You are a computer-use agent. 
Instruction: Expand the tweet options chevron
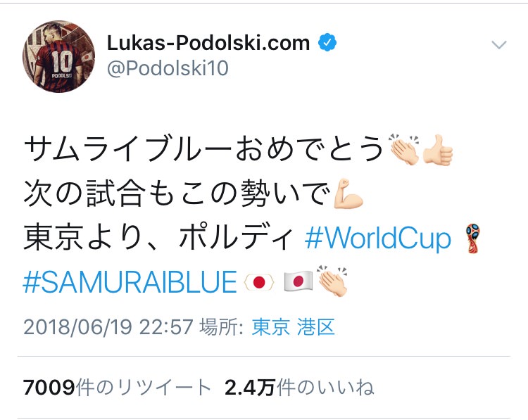[x=499, y=45]
